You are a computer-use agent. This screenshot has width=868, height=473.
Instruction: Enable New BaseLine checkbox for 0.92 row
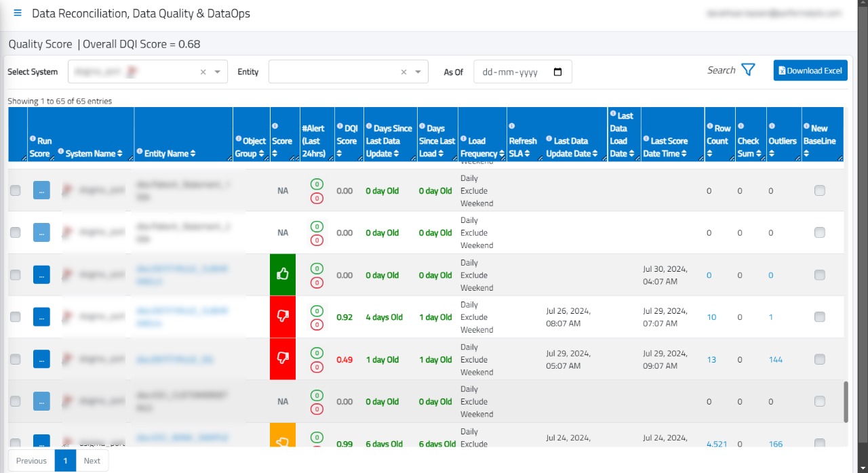point(819,317)
